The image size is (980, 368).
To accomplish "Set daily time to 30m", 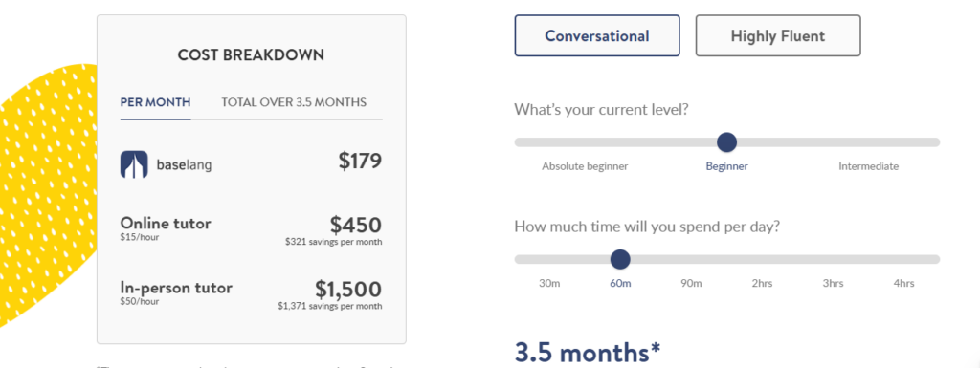I will tap(549, 283).
